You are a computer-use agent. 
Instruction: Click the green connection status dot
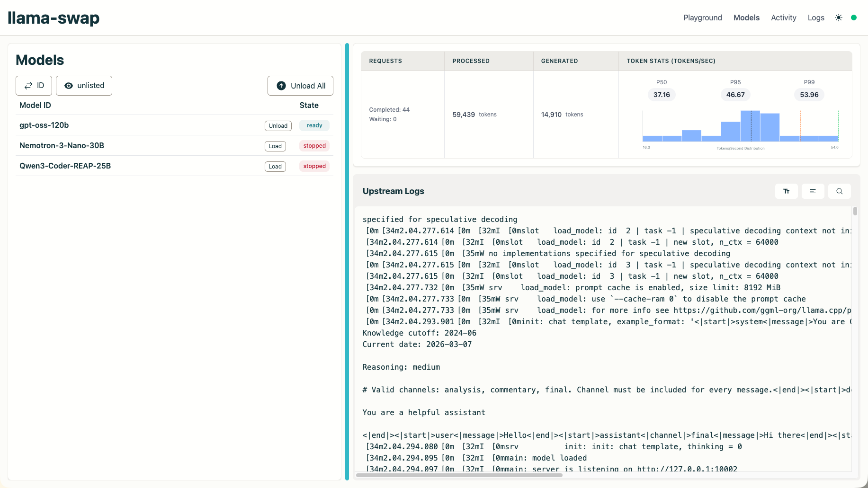tap(854, 18)
